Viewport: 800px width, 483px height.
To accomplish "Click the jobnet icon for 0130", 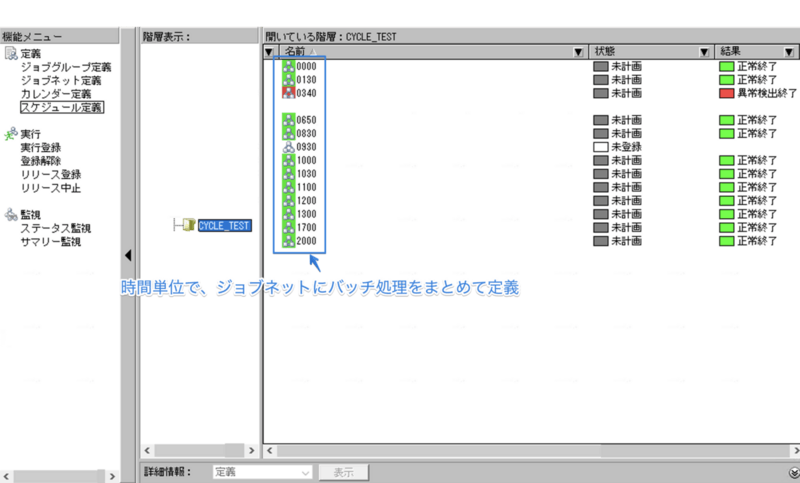I will pyautogui.click(x=289, y=80).
